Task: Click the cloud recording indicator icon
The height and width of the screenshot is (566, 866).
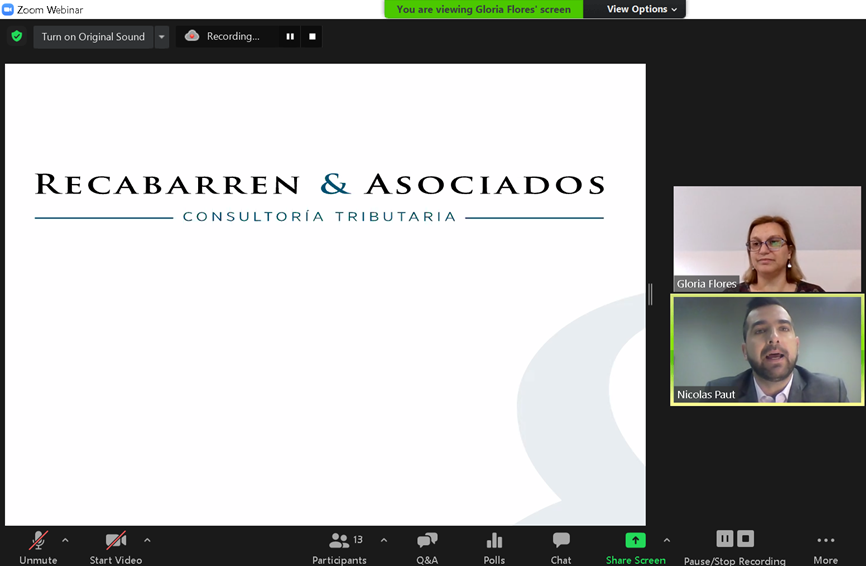Action: point(192,36)
